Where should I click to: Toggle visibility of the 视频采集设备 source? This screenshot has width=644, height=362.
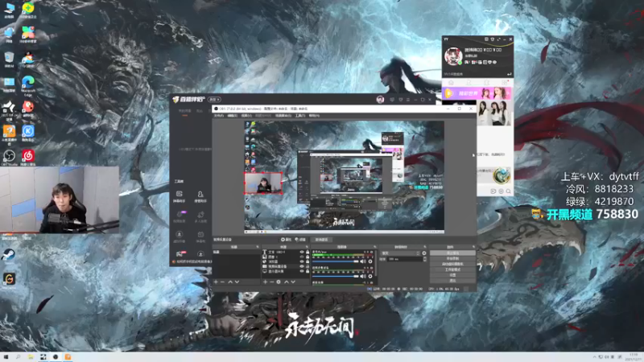click(303, 266)
